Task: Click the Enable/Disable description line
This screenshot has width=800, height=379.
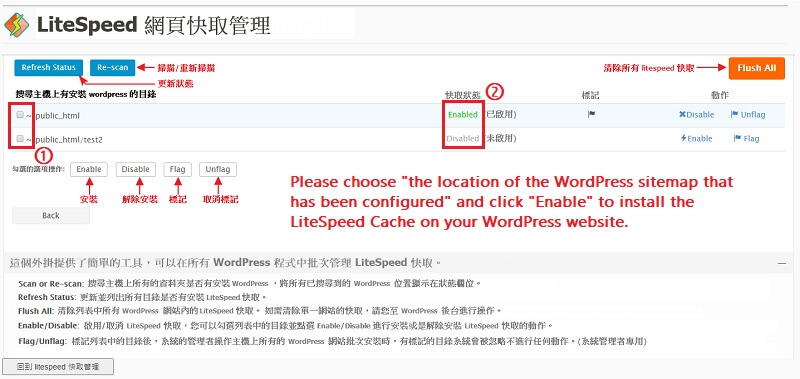Action: pos(285,325)
